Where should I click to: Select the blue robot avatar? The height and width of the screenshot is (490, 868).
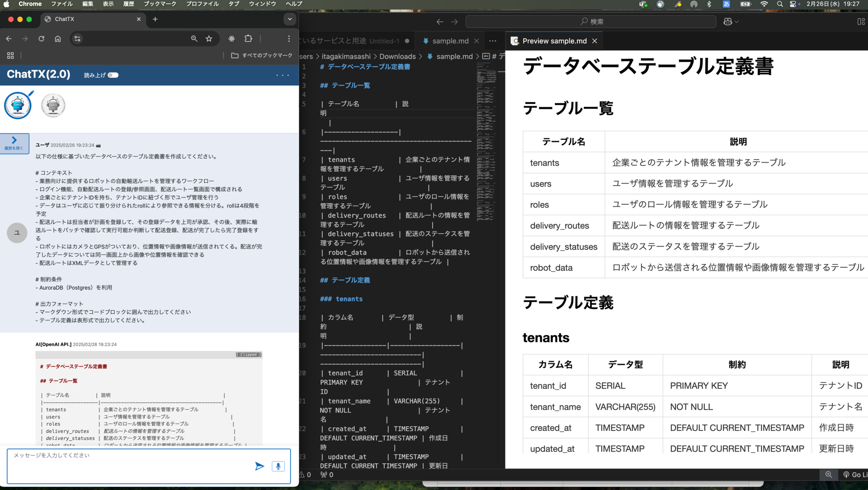18,105
